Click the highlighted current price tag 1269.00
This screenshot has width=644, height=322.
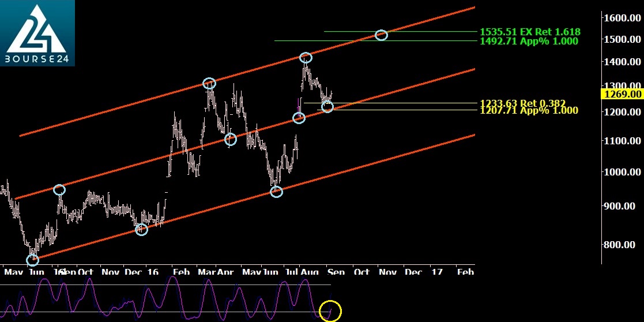tap(622, 94)
